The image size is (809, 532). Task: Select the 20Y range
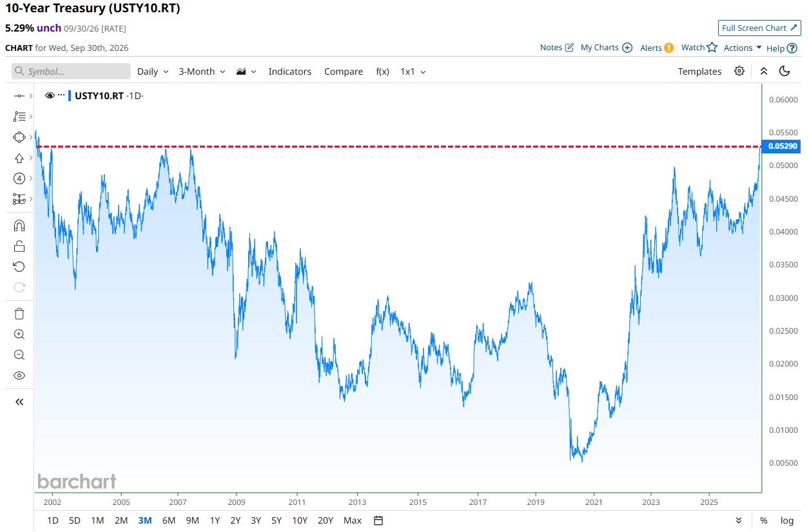click(x=326, y=520)
